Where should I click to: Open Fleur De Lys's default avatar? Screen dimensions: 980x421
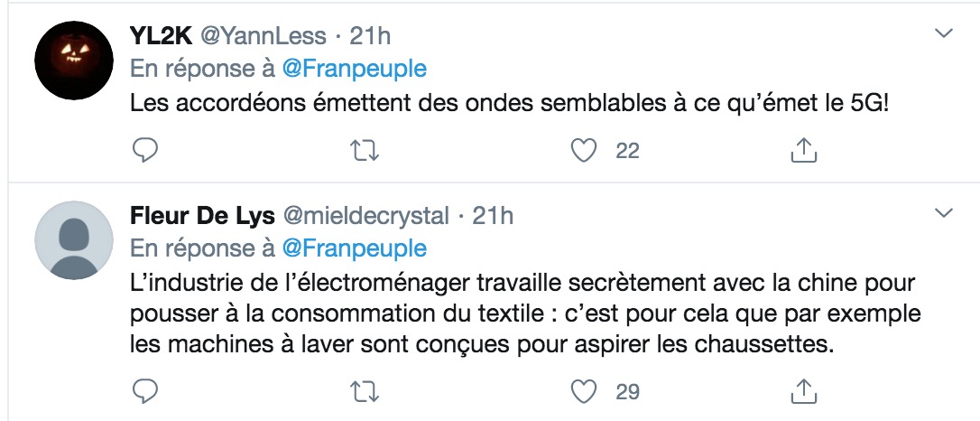pyautogui.click(x=74, y=240)
